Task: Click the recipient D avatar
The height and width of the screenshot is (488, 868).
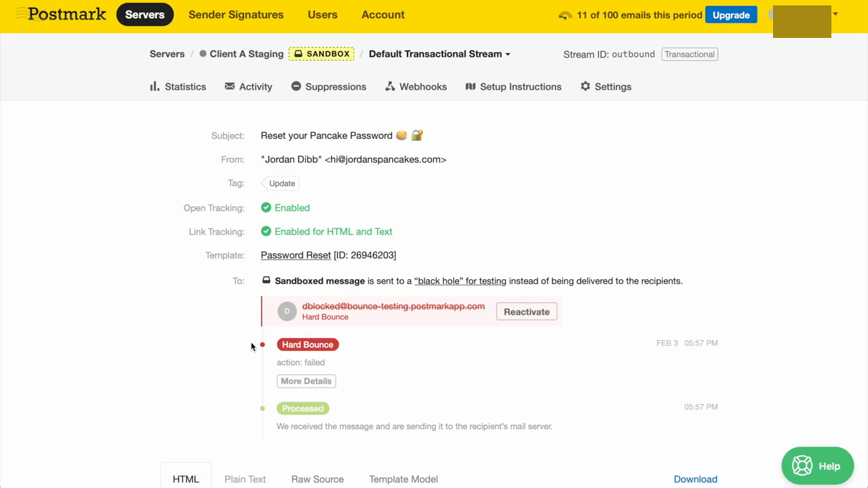Action: [x=287, y=311]
